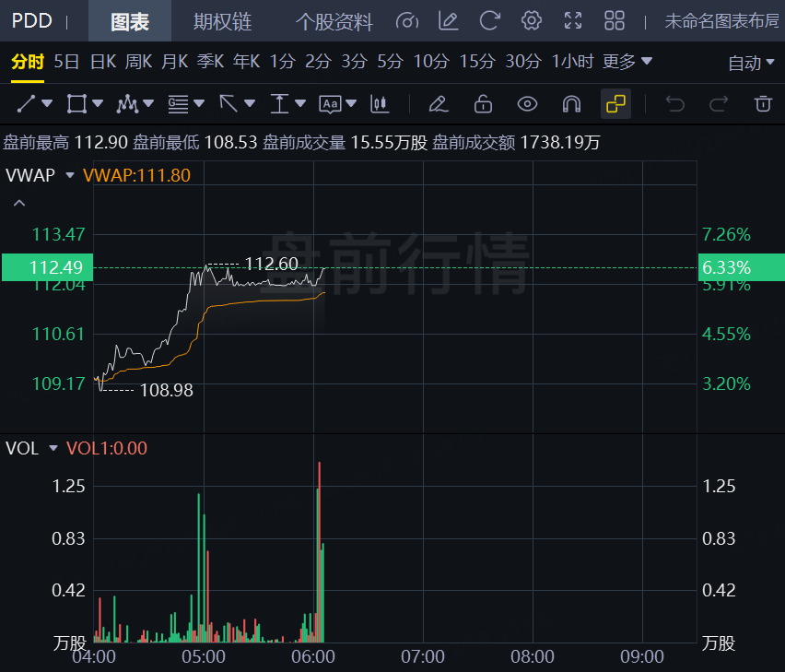This screenshot has height=672, width=785.
Task: Select the 周K timeframe
Action: pos(139,62)
